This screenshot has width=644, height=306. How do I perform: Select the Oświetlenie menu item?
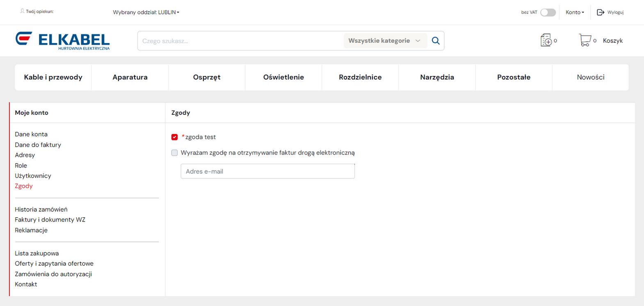tap(283, 77)
